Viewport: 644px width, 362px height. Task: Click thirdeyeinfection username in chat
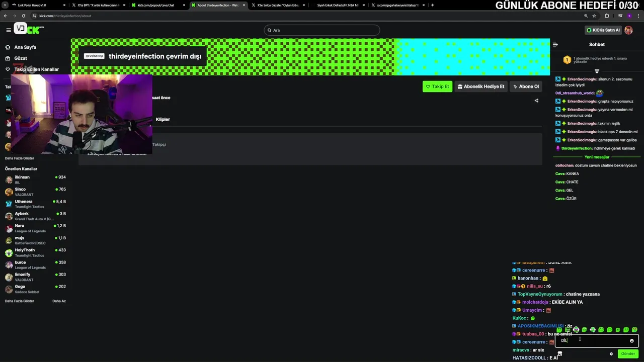coord(577,148)
